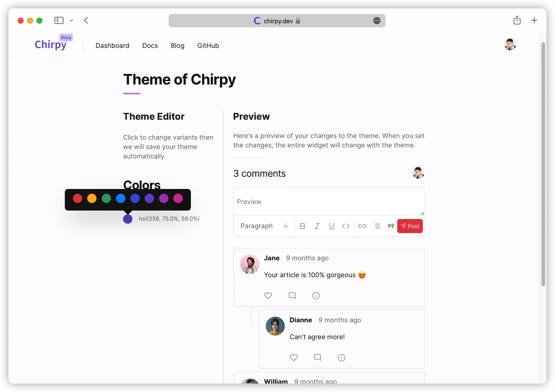Click the Post button to submit comment
This screenshot has width=555, height=392.
(x=409, y=226)
